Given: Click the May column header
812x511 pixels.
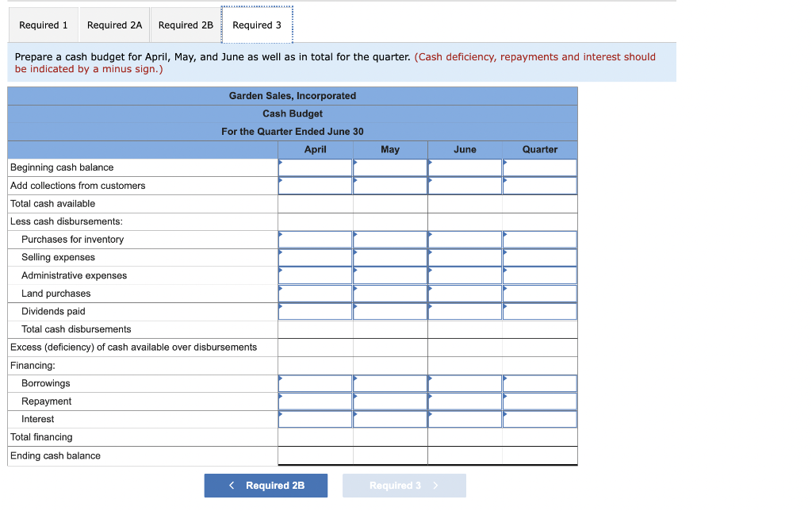Looking at the screenshot, I should (390, 149).
